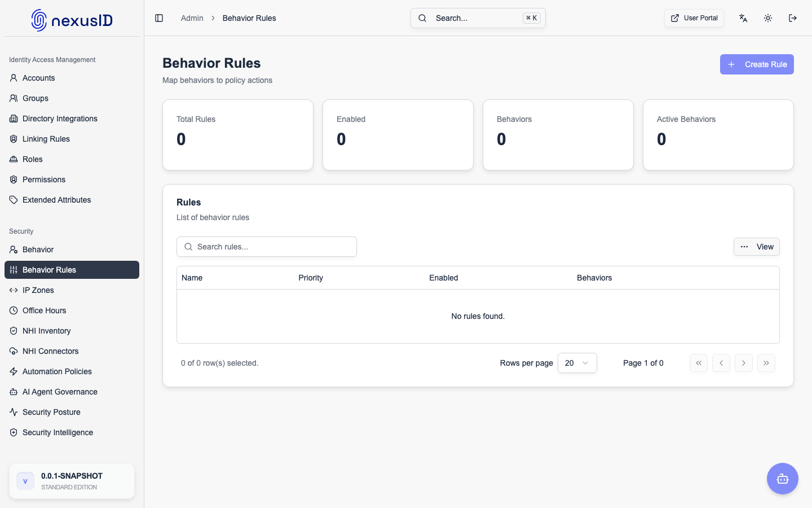
Task: Click the Admin breadcrumb link
Action: point(192,18)
